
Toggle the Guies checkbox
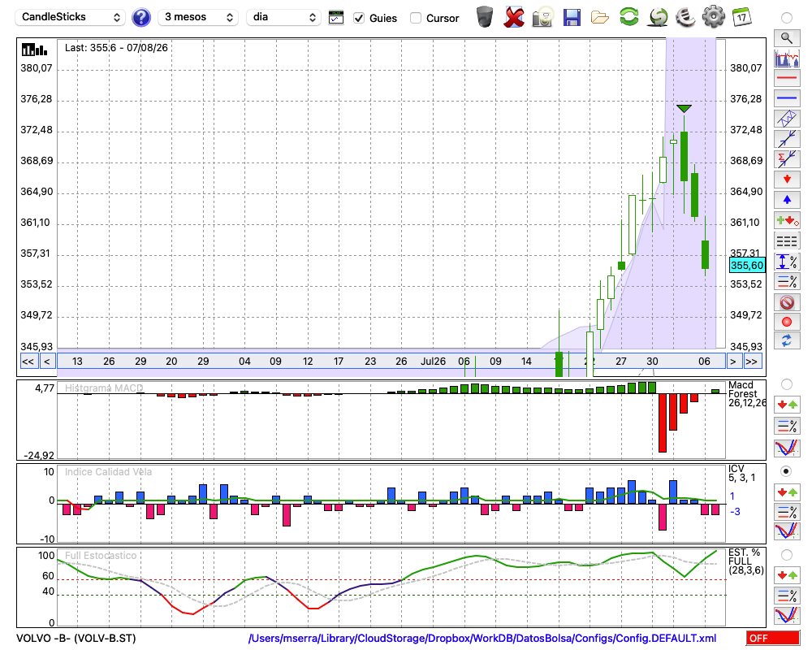[358, 18]
